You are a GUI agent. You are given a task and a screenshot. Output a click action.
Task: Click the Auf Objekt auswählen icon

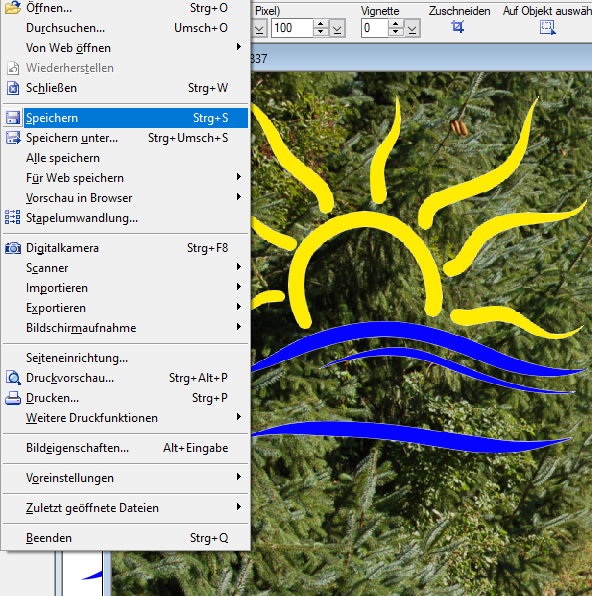click(x=548, y=27)
